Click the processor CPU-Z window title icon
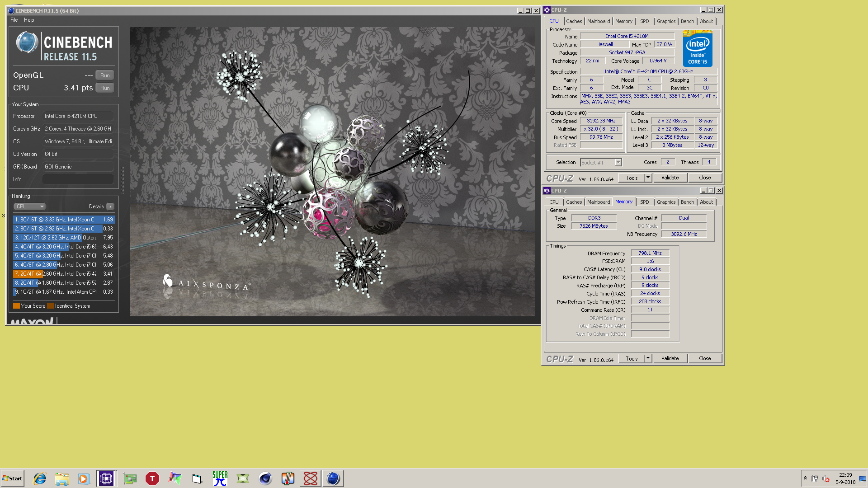 click(x=547, y=10)
